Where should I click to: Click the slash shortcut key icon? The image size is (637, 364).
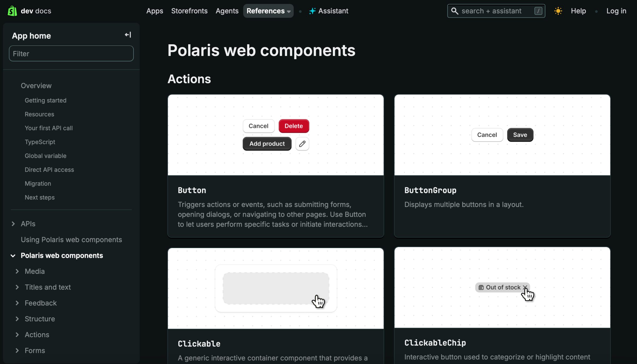tap(538, 11)
